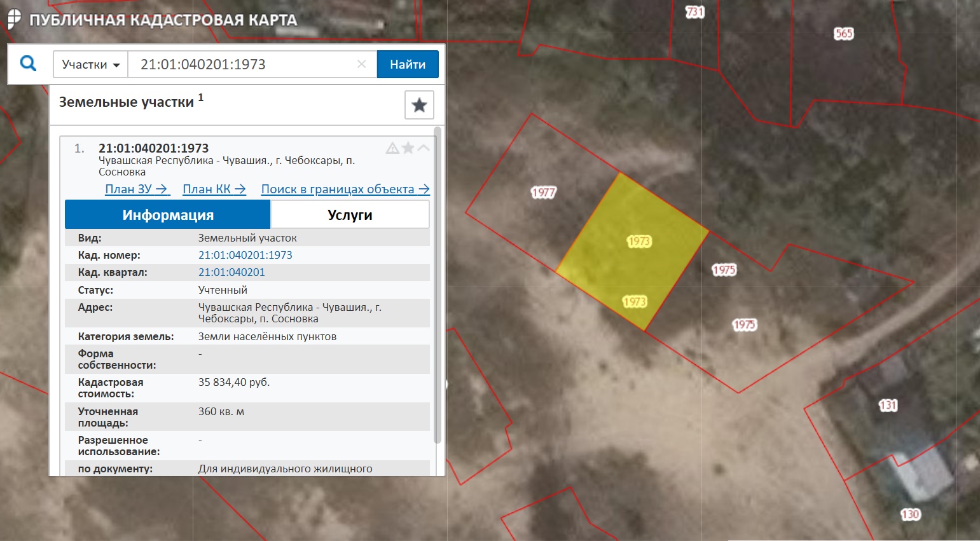Viewport: 980px width, 541px height.
Task: Select parcel label 565 on map
Action: [x=843, y=34]
